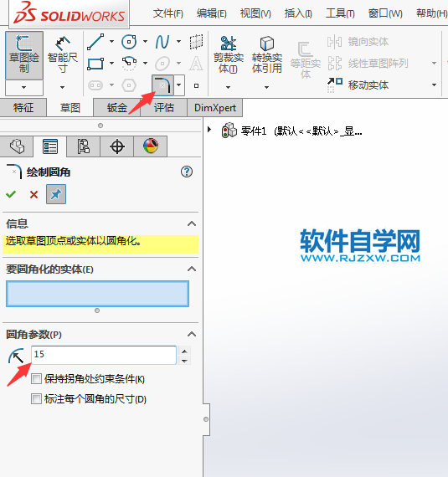Screen dimensions: 448x477
Task: Click the Sketch (草图绘制) tool button
Action: [x=24, y=55]
